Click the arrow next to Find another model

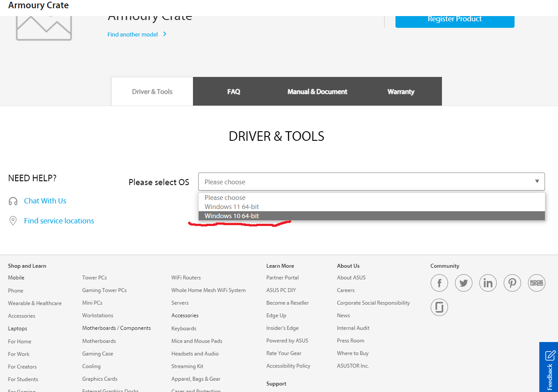pos(165,34)
